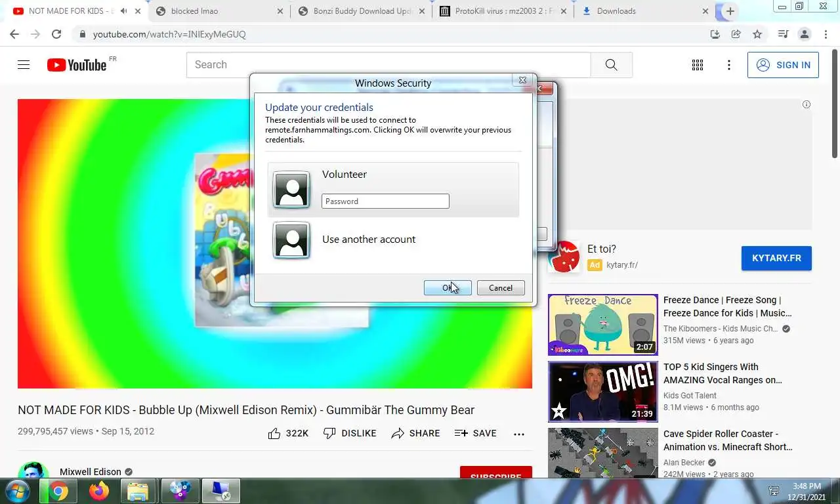Click the red SUBSCRIBE button
Image resolution: width=840 pixels, height=504 pixels.
pyautogui.click(x=496, y=472)
